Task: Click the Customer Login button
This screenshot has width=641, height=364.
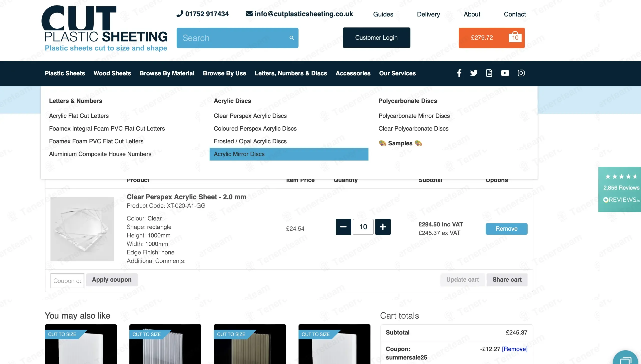Action: pos(376,38)
